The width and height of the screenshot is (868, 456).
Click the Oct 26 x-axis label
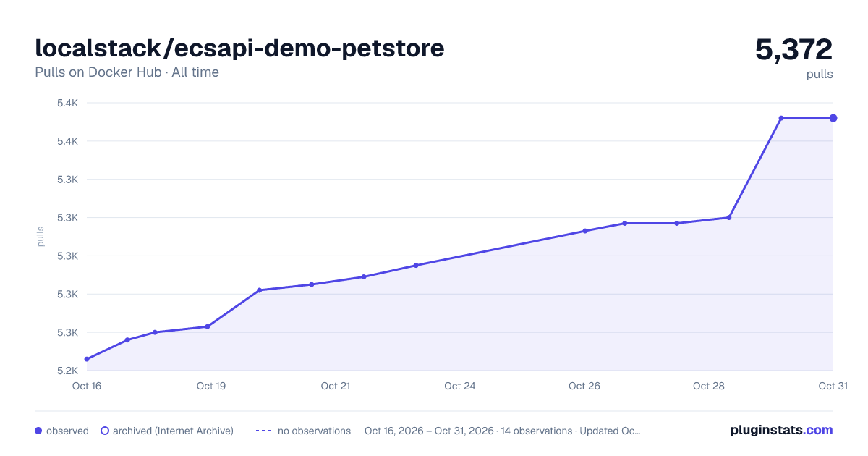pyautogui.click(x=584, y=386)
